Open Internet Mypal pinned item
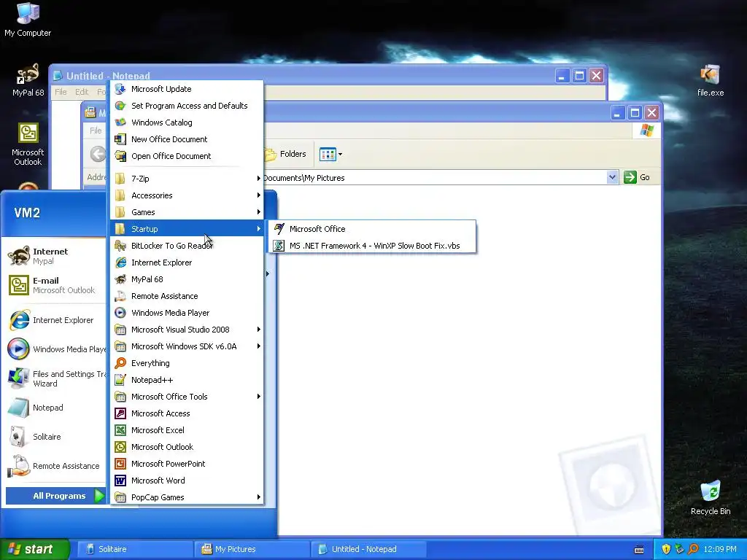The image size is (747, 560). 55,256
